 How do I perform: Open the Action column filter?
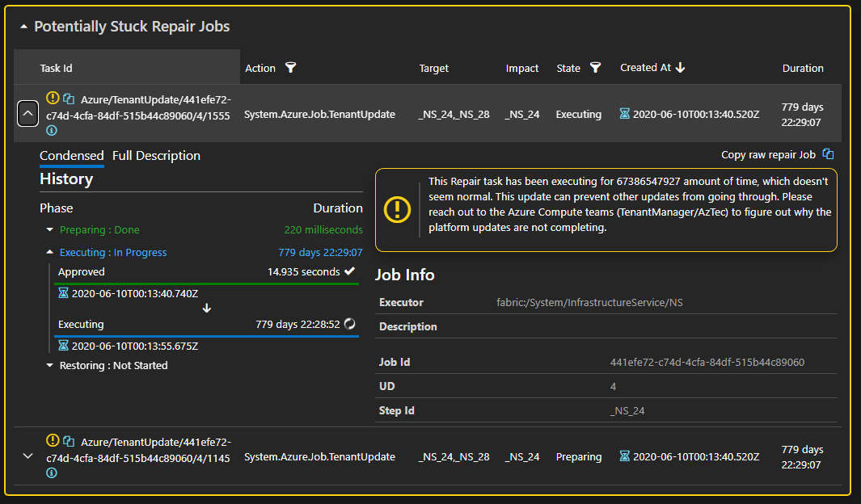click(x=290, y=68)
